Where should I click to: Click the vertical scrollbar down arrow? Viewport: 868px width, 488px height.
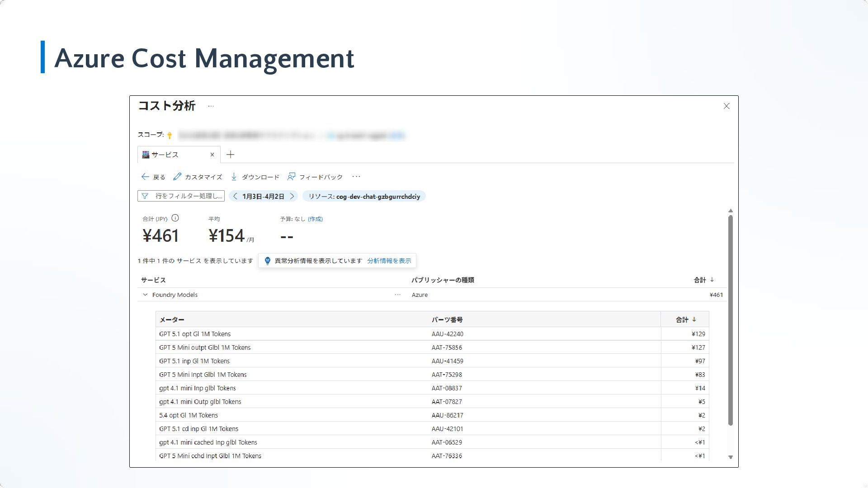pos(731,457)
